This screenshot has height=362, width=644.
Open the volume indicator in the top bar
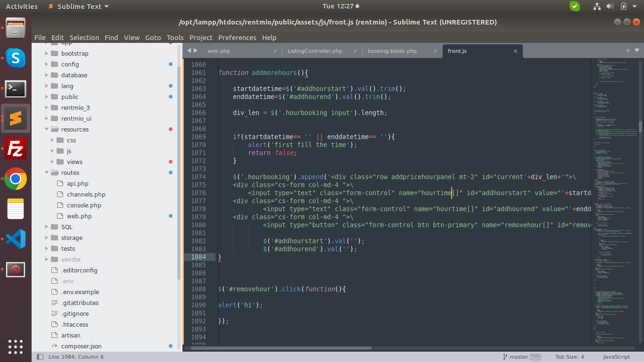(610, 6)
